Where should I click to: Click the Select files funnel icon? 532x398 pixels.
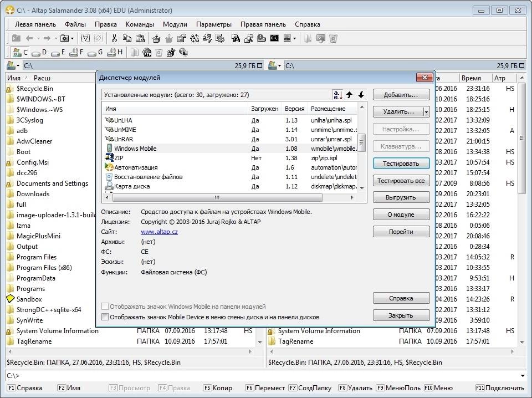point(85,38)
